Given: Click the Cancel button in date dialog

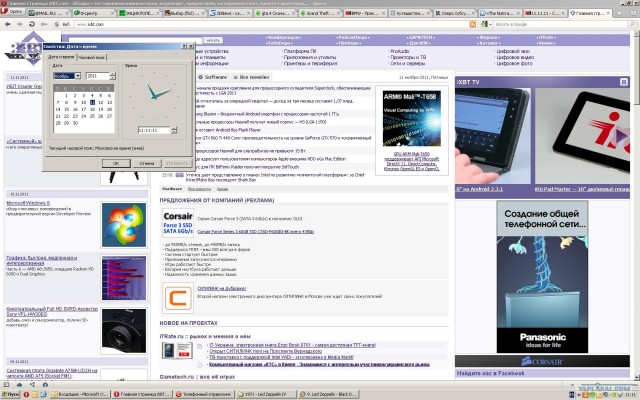Looking at the screenshot, I should tap(147, 163).
